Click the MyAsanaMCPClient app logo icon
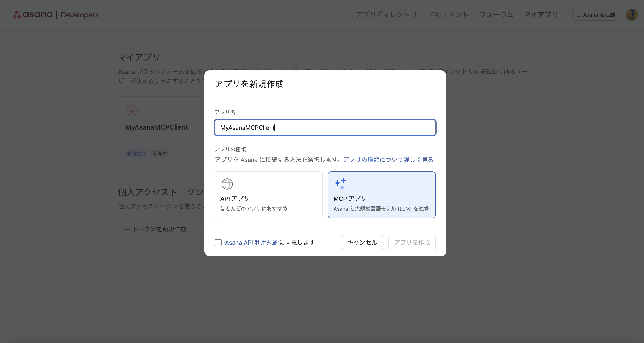 [x=132, y=110]
